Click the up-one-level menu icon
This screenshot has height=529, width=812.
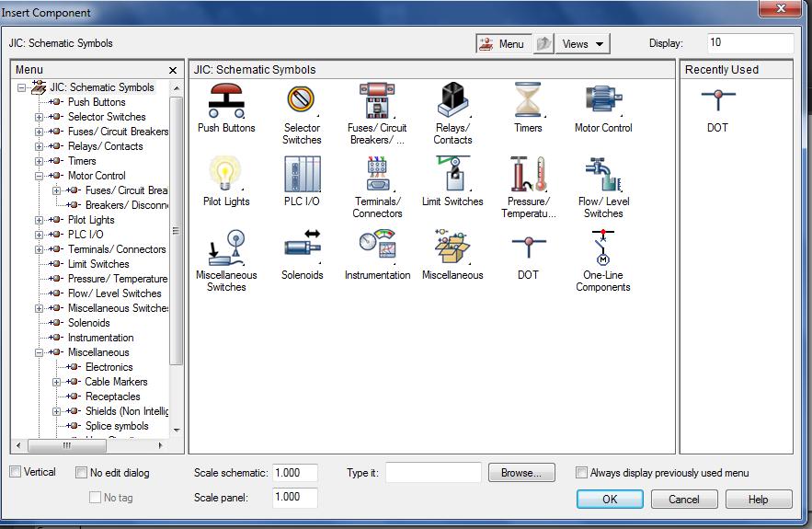coord(543,43)
